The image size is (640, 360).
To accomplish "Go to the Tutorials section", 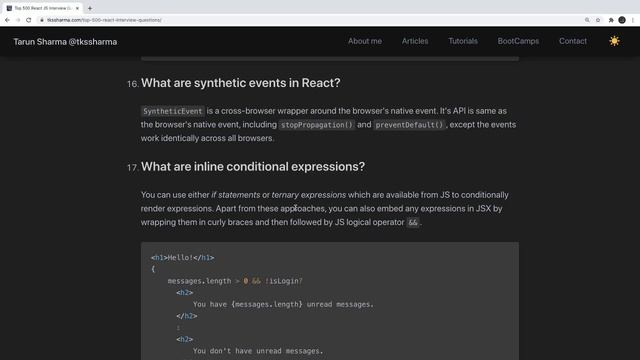I will coord(463,41).
